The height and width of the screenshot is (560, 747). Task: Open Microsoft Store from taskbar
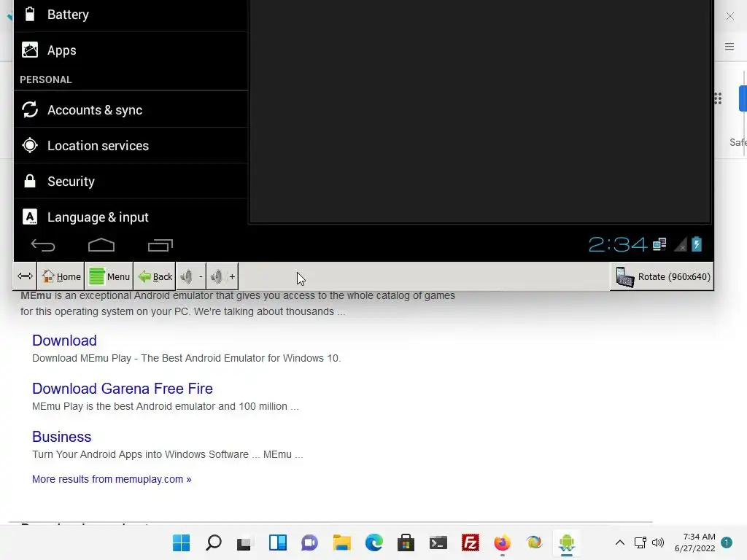point(406,542)
